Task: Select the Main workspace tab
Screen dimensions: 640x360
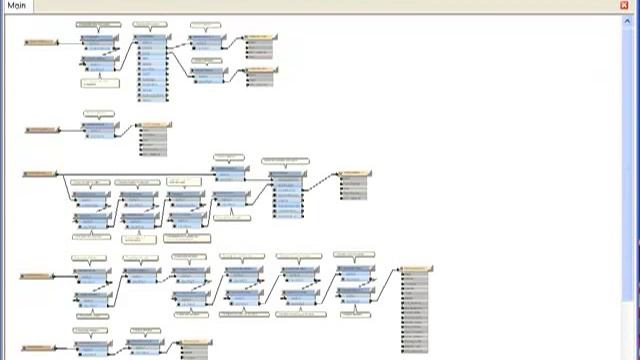Action: coord(17,6)
